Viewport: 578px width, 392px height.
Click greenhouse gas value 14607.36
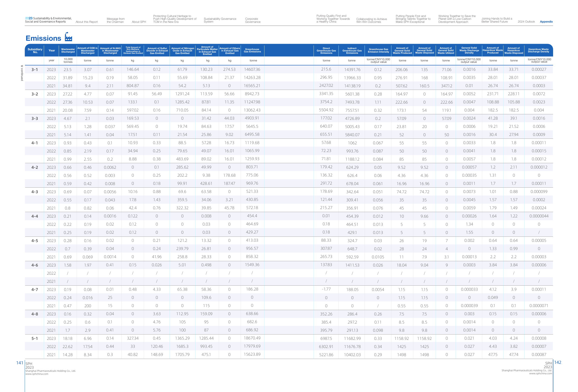pos(252,69)
